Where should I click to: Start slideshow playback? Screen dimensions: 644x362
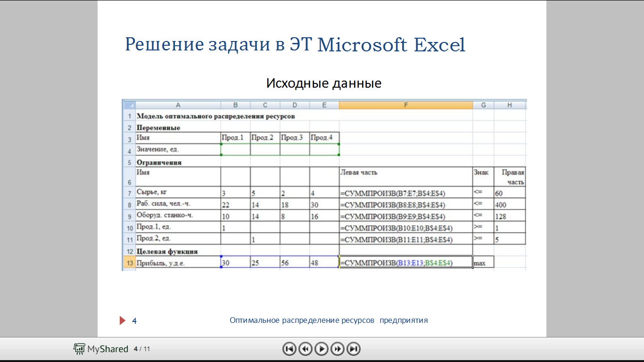(x=322, y=349)
